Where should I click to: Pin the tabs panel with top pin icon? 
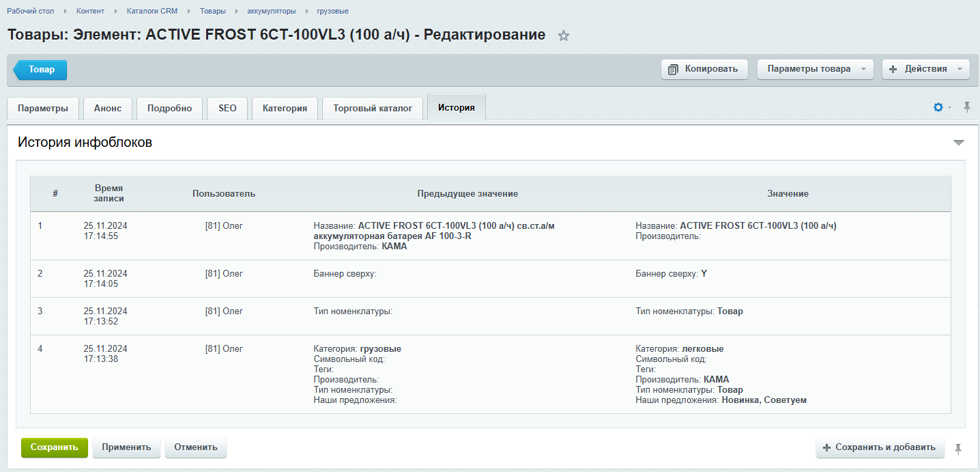click(x=966, y=107)
